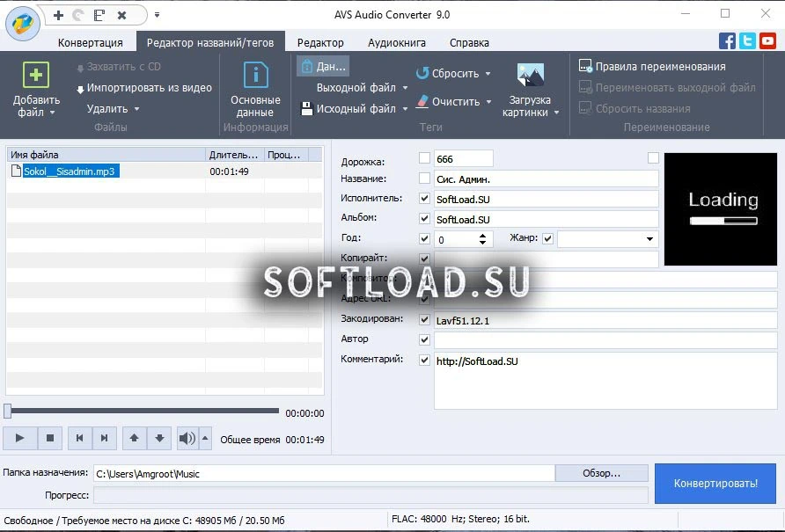
Task: Toggle the checkbox beside the cover image
Action: [653, 158]
